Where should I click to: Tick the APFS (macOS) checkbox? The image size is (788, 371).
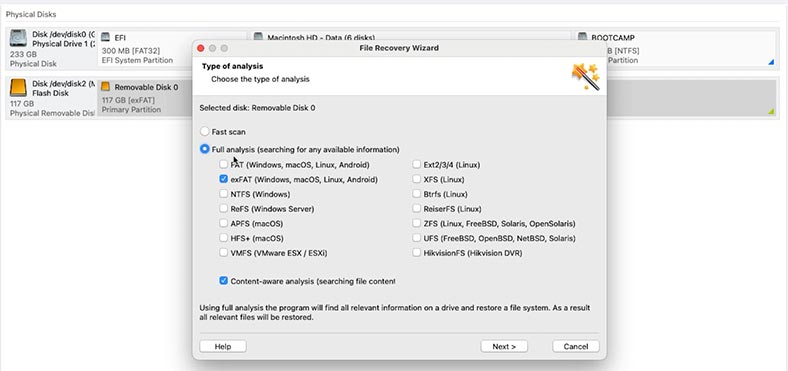click(x=224, y=223)
